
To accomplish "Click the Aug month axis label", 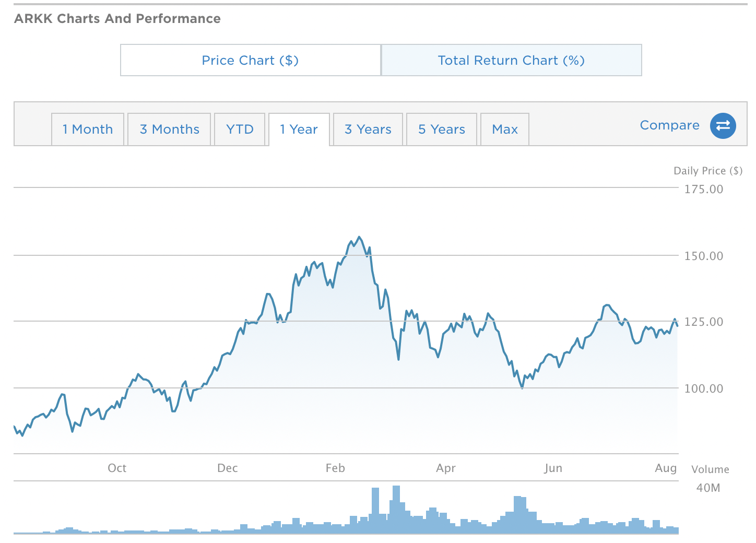I will [x=666, y=468].
